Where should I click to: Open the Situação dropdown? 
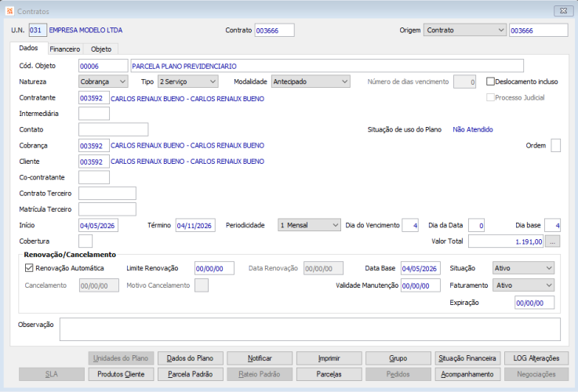point(523,268)
